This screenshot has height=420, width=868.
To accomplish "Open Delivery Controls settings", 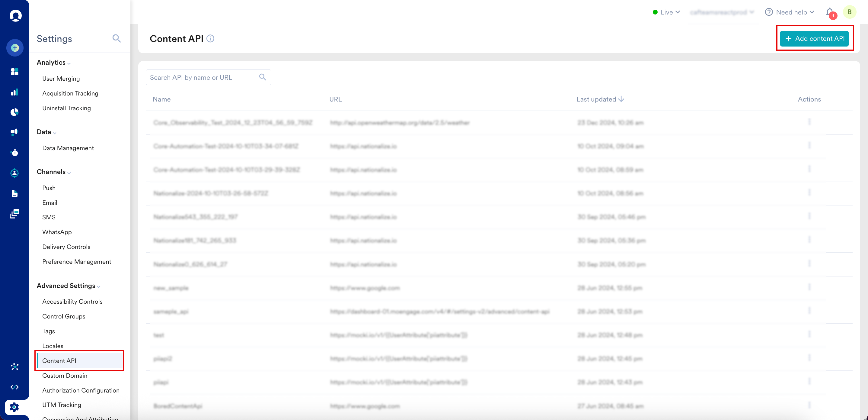I will (x=66, y=247).
